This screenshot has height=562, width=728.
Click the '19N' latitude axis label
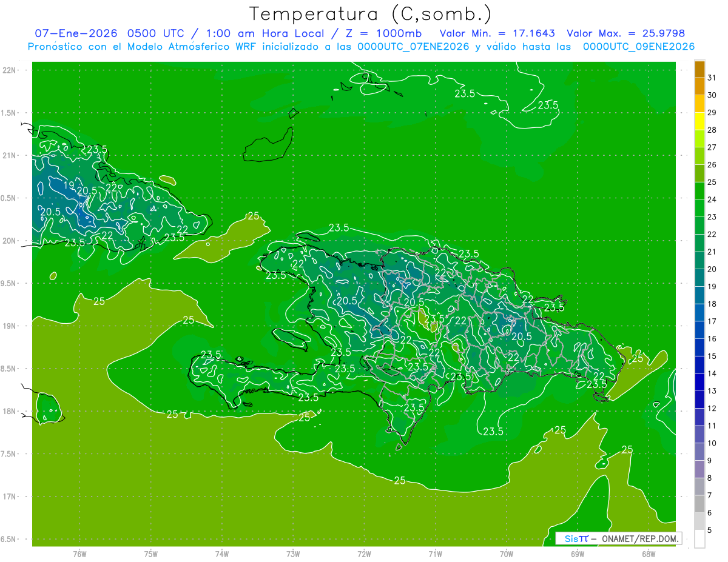click(10, 326)
